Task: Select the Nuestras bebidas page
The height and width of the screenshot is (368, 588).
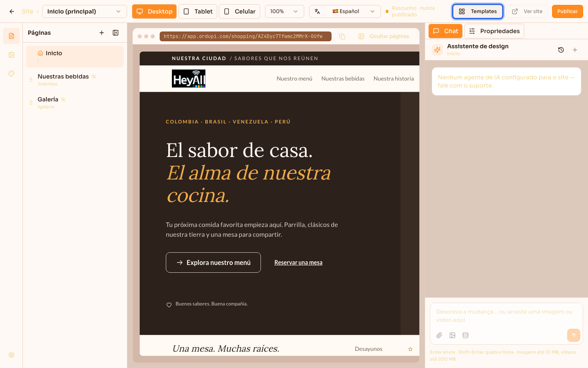Action: (x=75, y=79)
